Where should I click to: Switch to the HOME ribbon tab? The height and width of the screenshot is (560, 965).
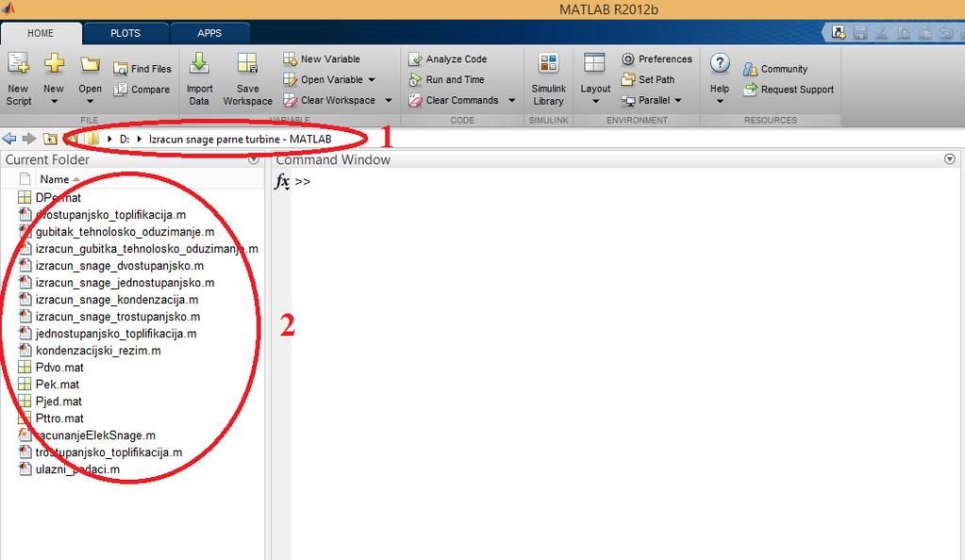pyautogui.click(x=41, y=33)
